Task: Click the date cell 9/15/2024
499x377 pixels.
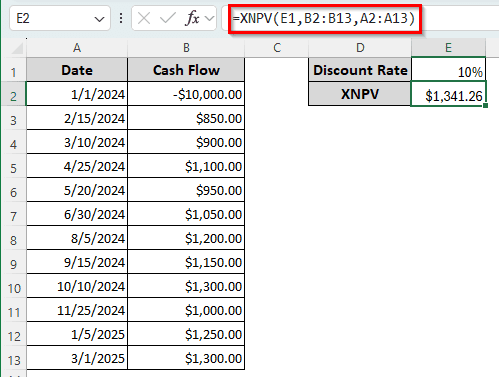Action: (77, 262)
